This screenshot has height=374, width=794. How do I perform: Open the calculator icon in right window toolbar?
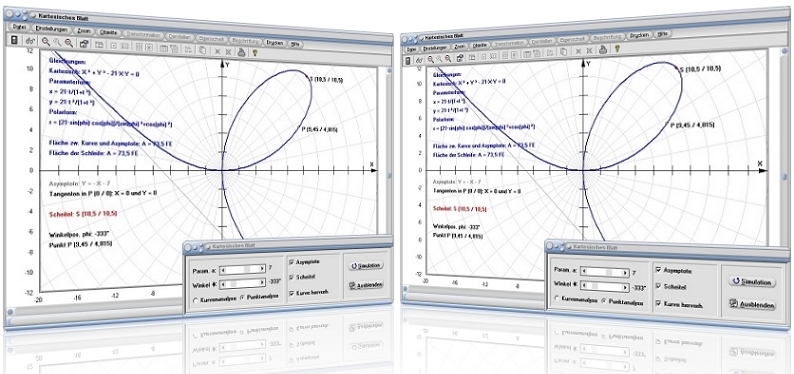click(x=408, y=60)
